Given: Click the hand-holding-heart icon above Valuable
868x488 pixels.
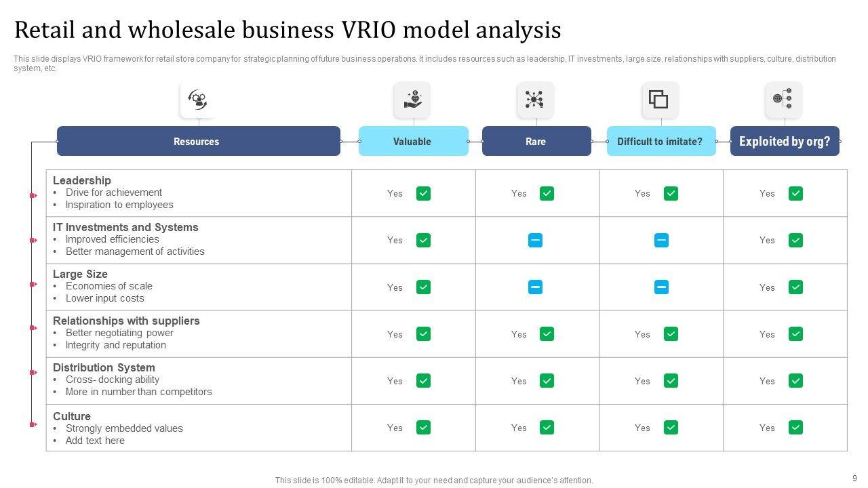Looking at the screenshot, I should click(x=412, y=100).
